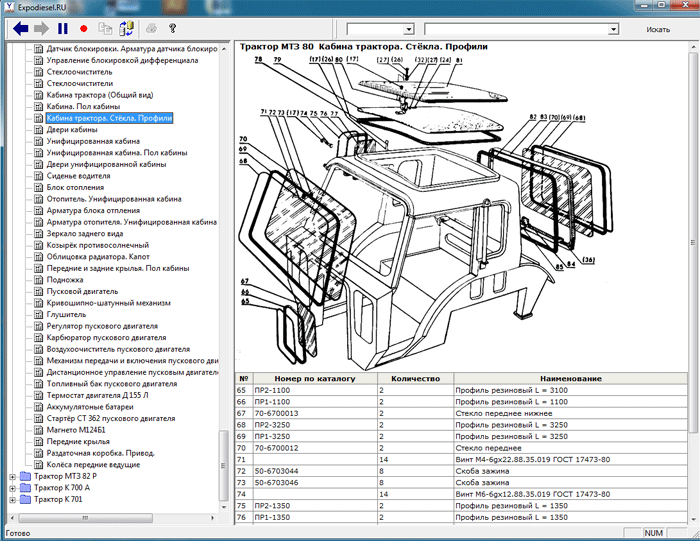The image size is (700, 541).
Task: Click the tree panel vertical scrollbar thumb
Action: click(224, 466)
